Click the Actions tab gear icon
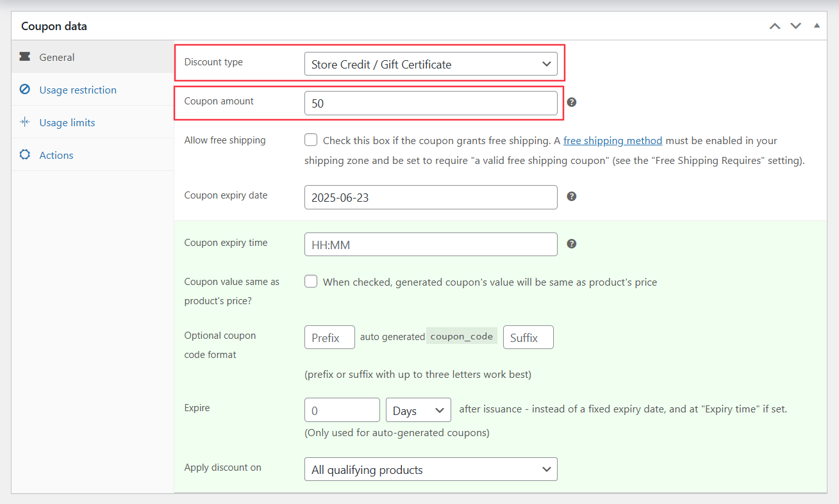839x504 pixels. [25, 155]
